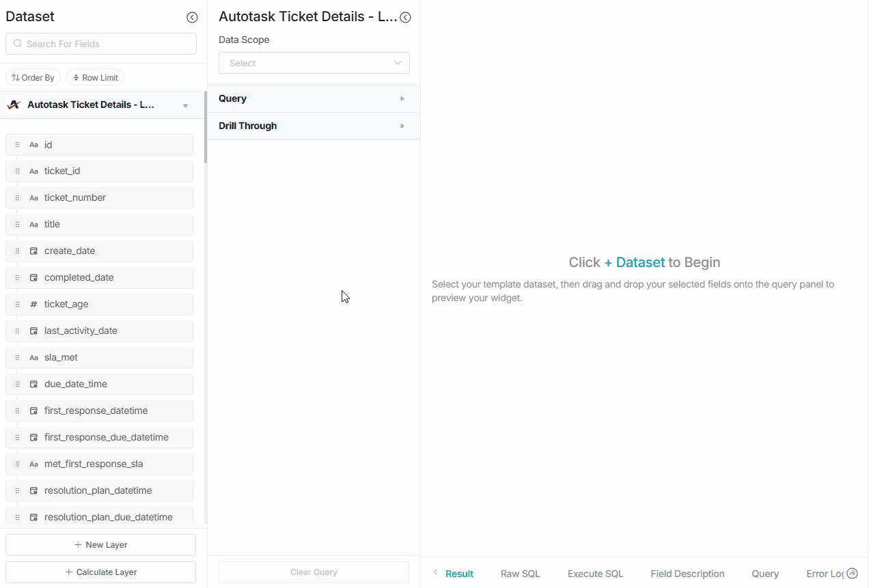Open the Field Description tab
Screen dimensions: 869x588
[687, 574]
